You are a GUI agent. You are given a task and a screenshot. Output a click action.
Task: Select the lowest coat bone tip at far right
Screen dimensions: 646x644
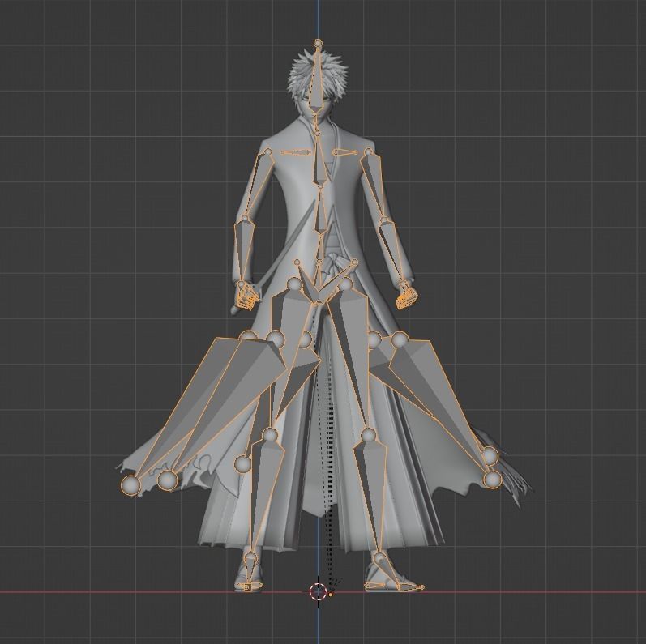492,480
